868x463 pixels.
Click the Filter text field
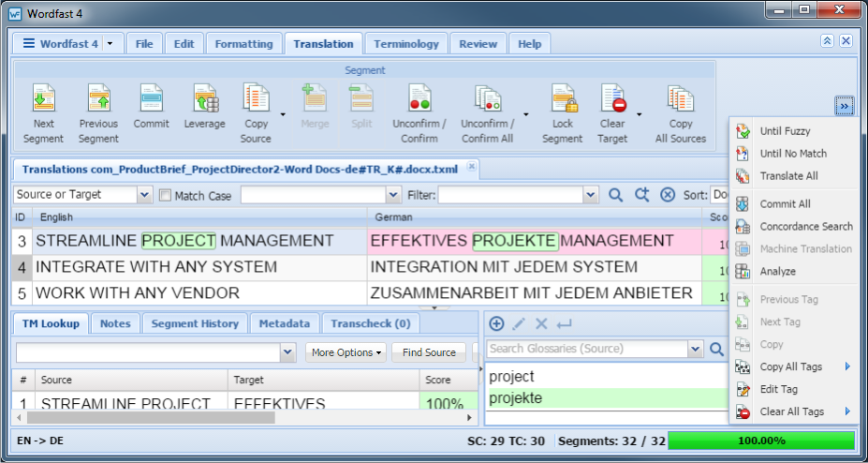510,195
